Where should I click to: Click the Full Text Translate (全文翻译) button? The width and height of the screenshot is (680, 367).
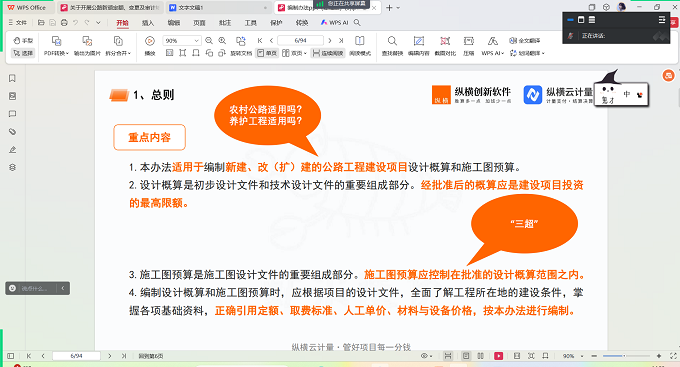[x=525, y=40]
